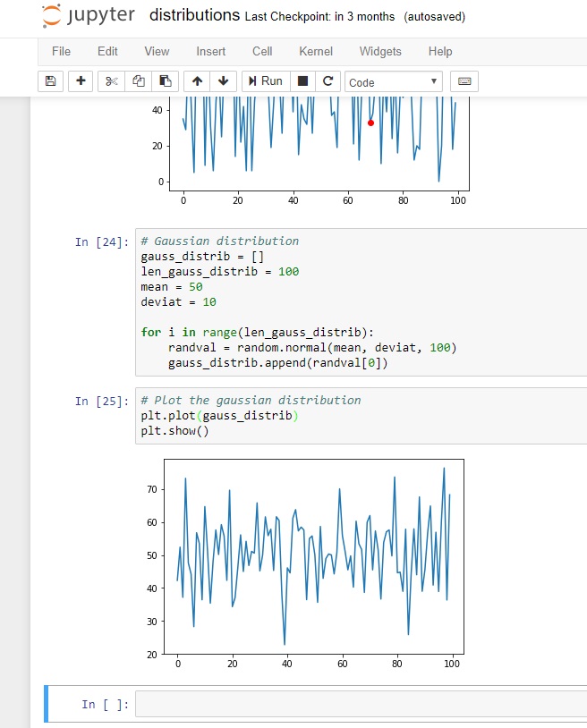Rename the notebook title distributions
Screen dimensions: 587x728
194,15
